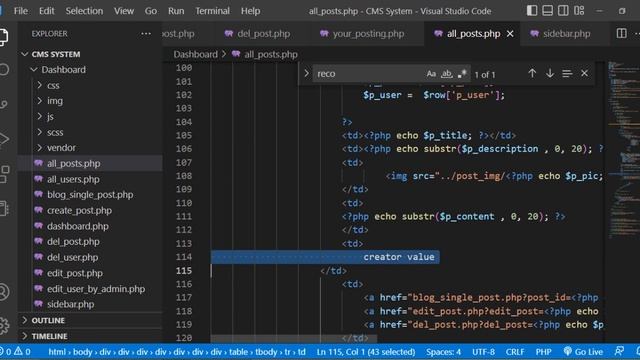Image resolution: width=640 pixels, height=360 pixels.
Task: Split the editor to the right
Action: point(621,33)
